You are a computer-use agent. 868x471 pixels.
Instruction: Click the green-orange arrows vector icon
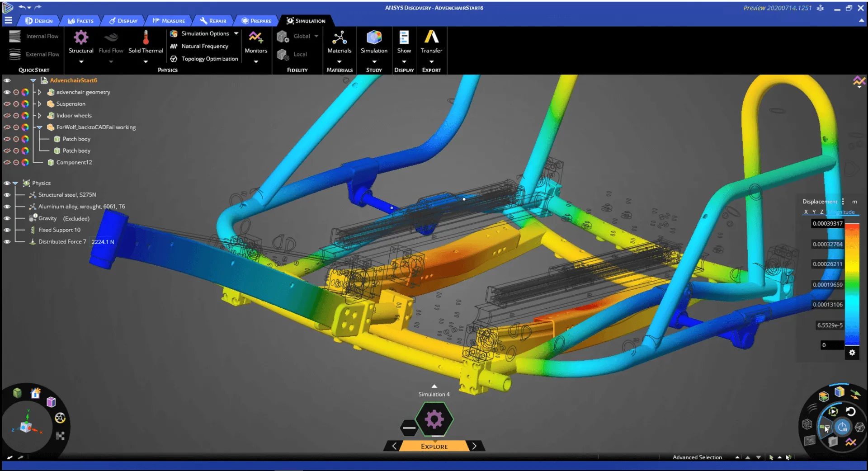[x=855, y=394]
